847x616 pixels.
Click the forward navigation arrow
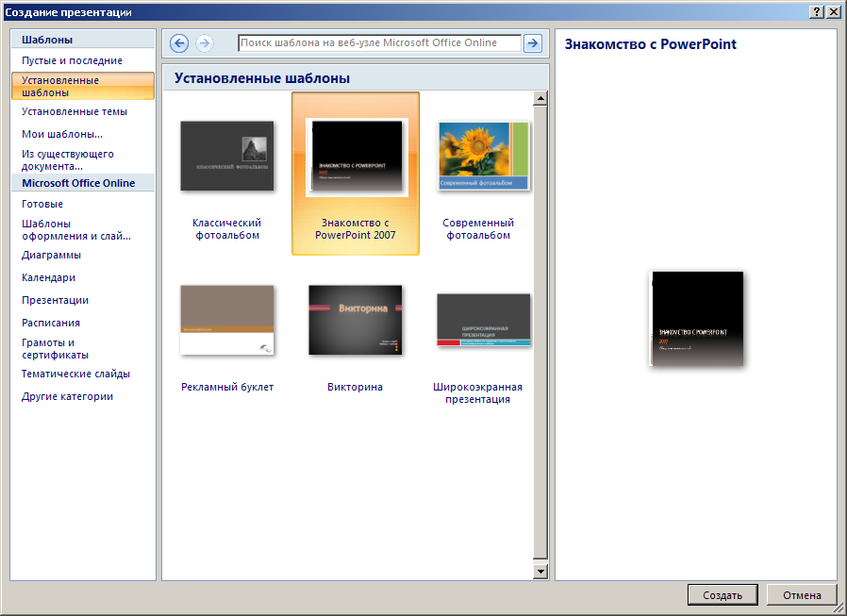coord(204,43)
